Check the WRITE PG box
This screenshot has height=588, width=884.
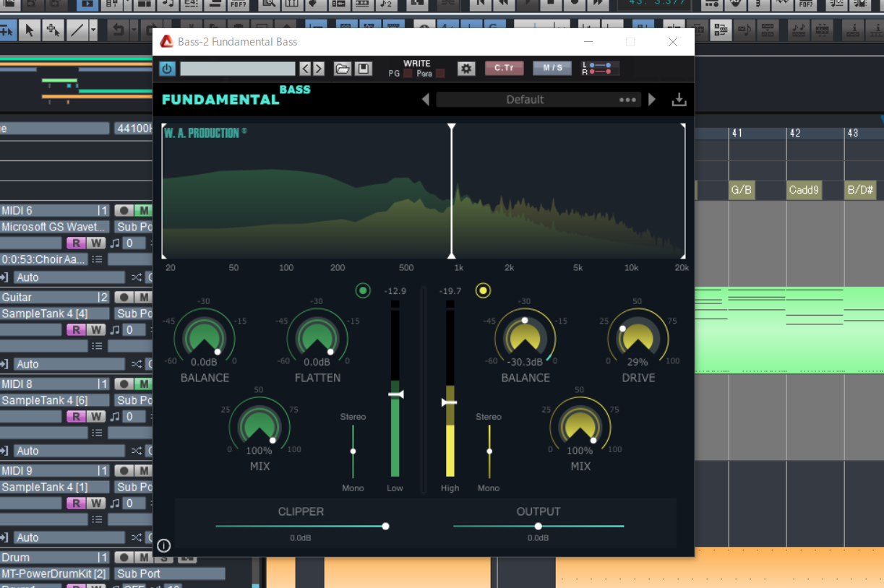click(x=408, y=74)
